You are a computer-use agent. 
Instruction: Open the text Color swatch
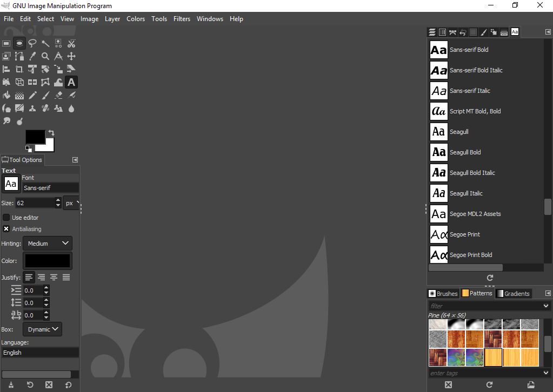48,261
